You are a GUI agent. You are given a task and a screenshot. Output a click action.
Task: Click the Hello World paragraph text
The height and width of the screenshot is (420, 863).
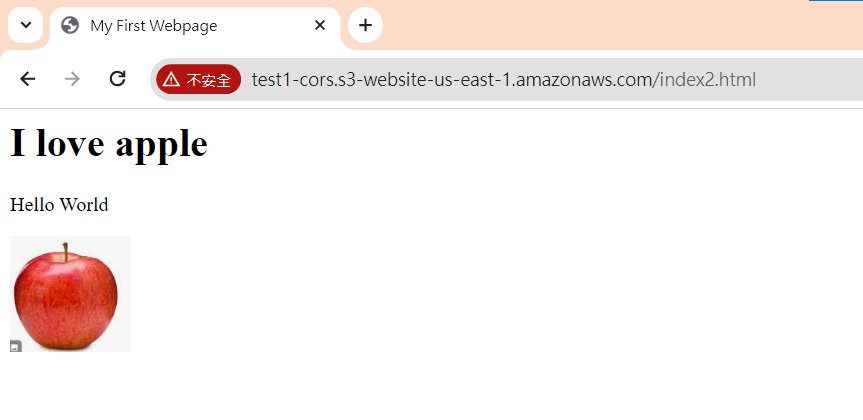pyautogui.click(x=59, y=205)
